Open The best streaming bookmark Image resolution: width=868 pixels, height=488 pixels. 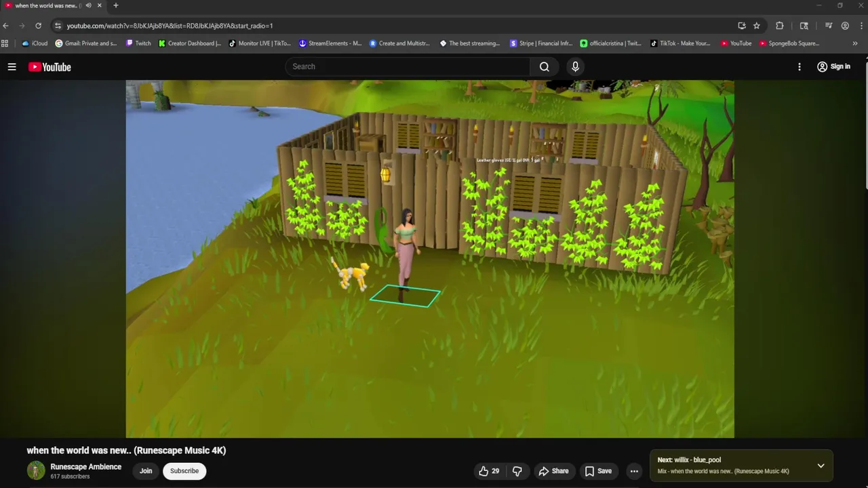point(470,43)
